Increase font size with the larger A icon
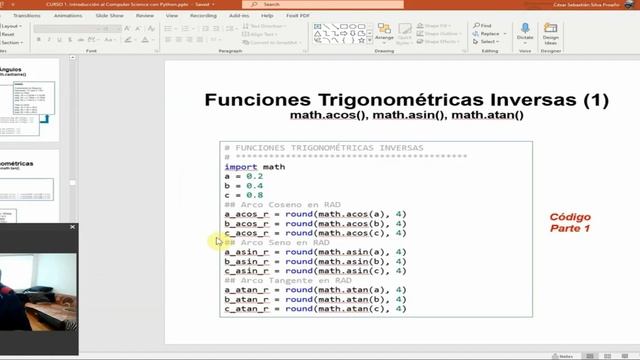The image size is (640, 360). click(127, 29)
